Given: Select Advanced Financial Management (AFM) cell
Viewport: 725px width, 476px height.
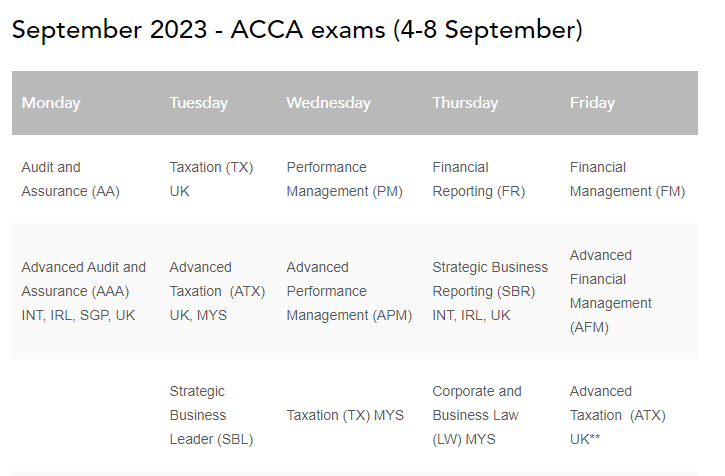Looking at the screenshot, I should click(610, 291).
